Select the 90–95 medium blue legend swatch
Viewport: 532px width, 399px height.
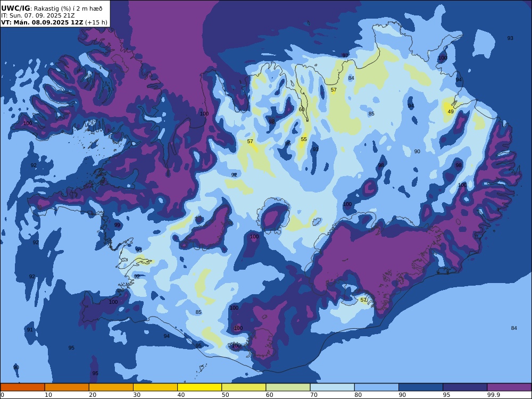[x=421, y=387]
